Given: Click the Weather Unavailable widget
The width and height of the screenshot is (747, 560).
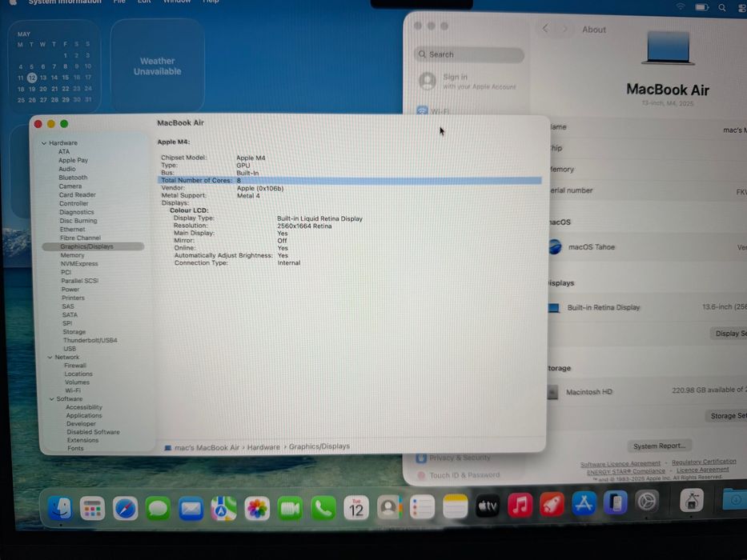Looking at the screenshot, I should [157, 66].
